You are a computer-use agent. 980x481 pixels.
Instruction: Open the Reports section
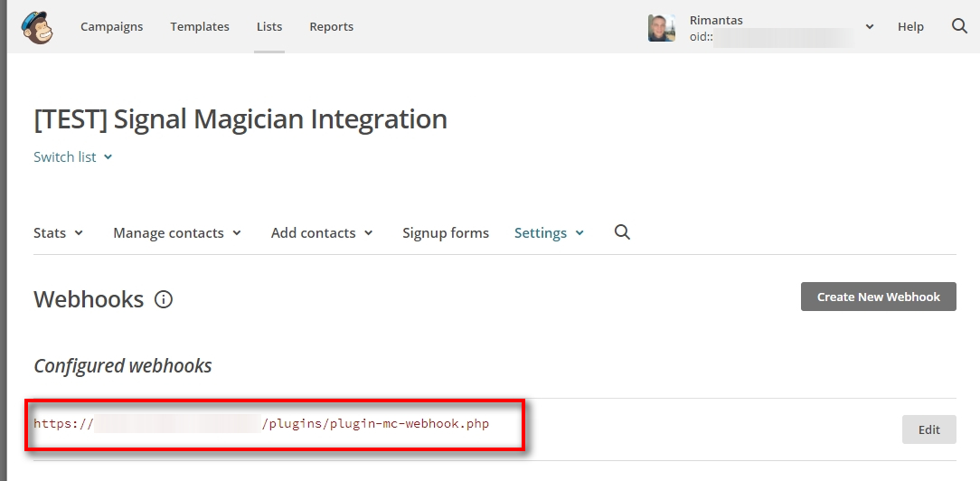(331, 27)
